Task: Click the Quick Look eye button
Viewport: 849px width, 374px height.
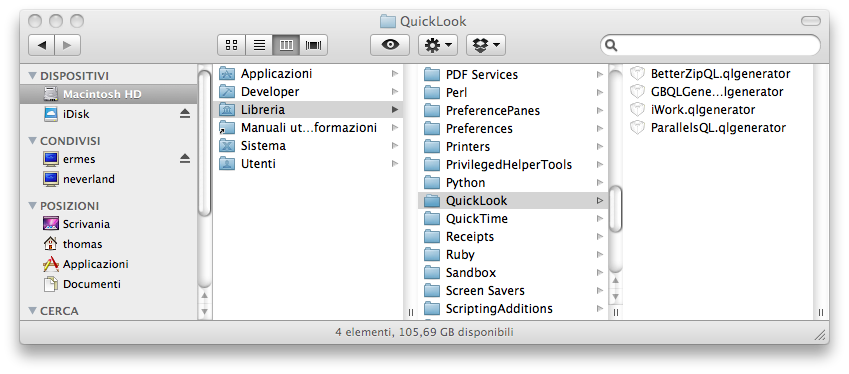Action: point(390,45)
